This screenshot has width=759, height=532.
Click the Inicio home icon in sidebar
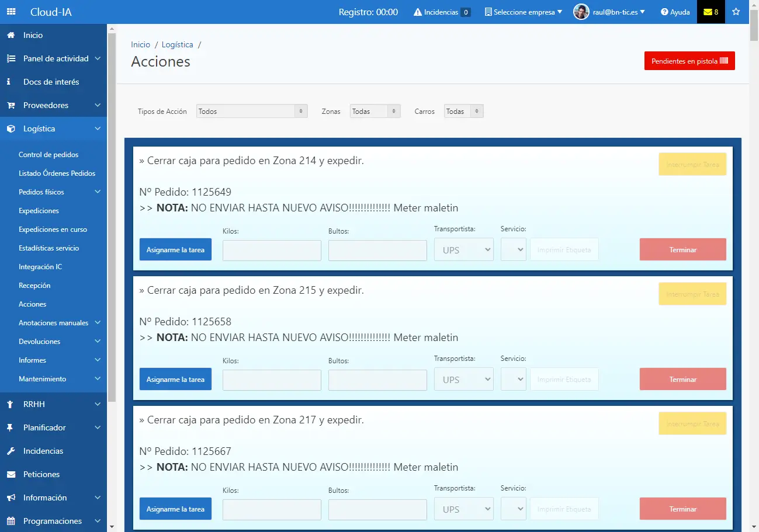(x=11, y=35)
